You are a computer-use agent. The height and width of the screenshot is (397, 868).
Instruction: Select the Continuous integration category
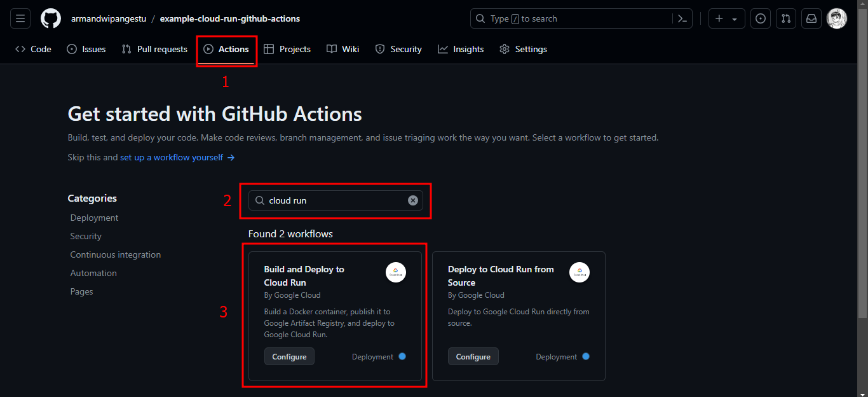[115, 254]
